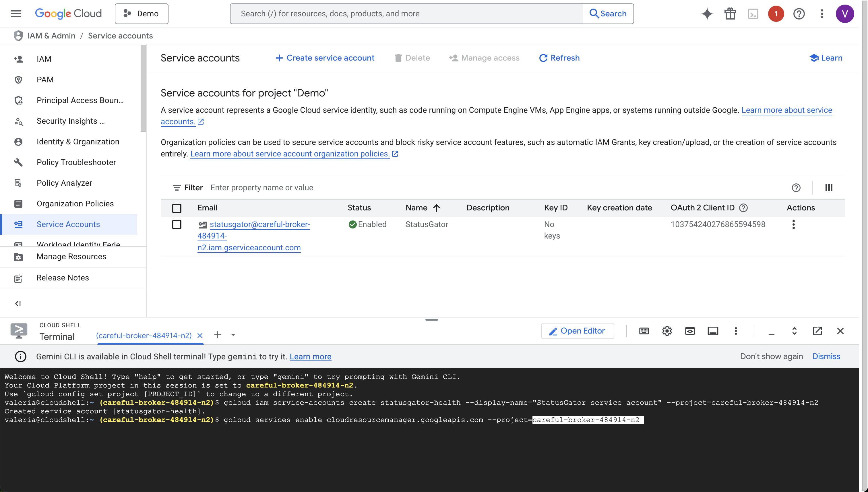Click the gift free trial icon
This screenshot has height=492, width=868.
pos(730,14)
